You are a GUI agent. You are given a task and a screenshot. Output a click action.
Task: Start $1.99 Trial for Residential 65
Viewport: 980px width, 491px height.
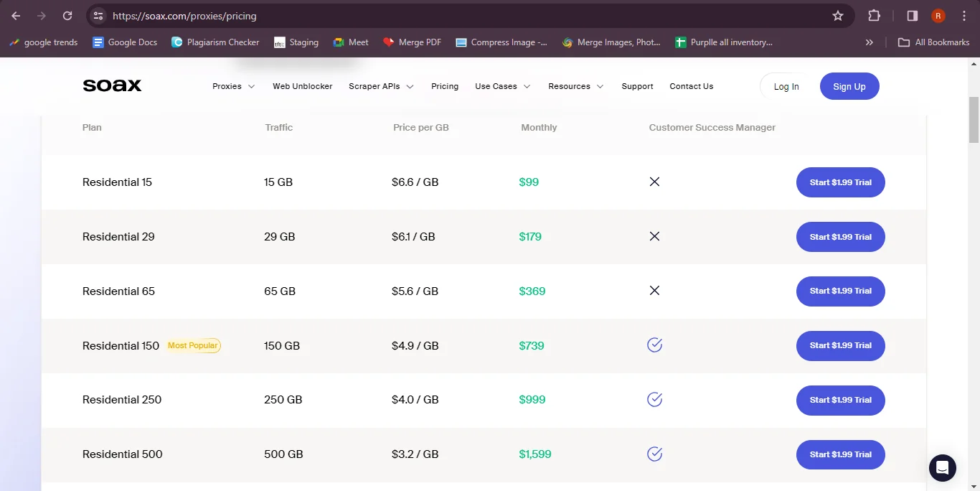tap(841, 291)
